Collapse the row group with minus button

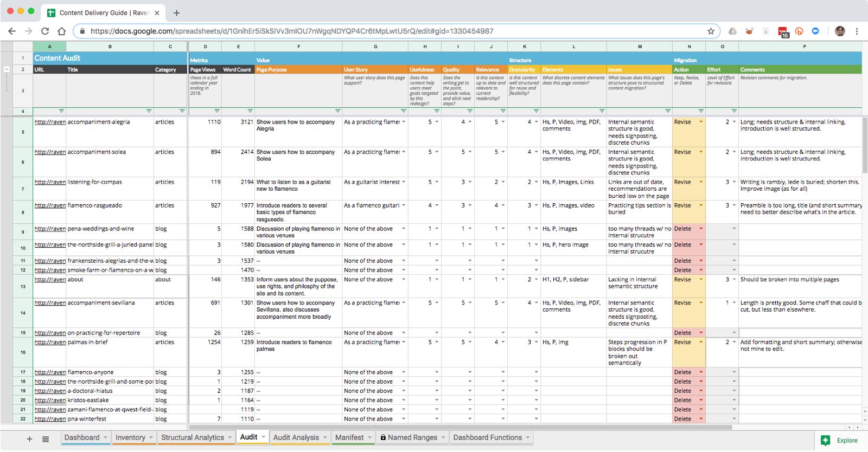coord(7,69)
